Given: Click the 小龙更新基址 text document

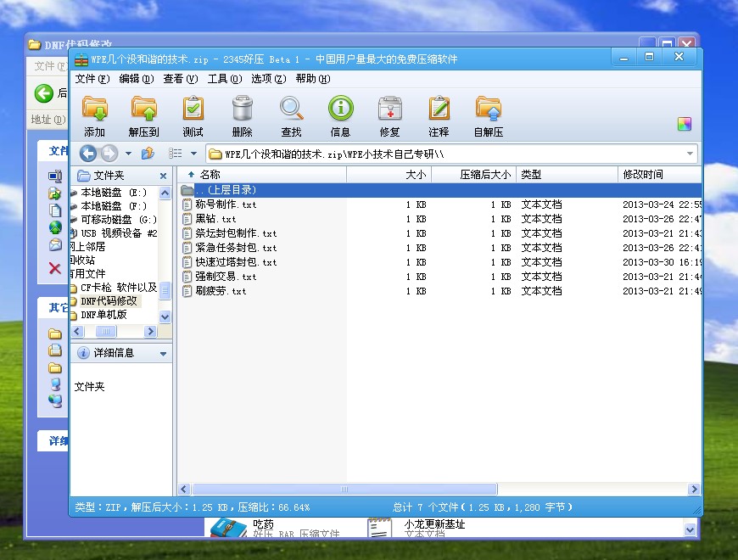Looking at the screenshot, I should (417, 528).
